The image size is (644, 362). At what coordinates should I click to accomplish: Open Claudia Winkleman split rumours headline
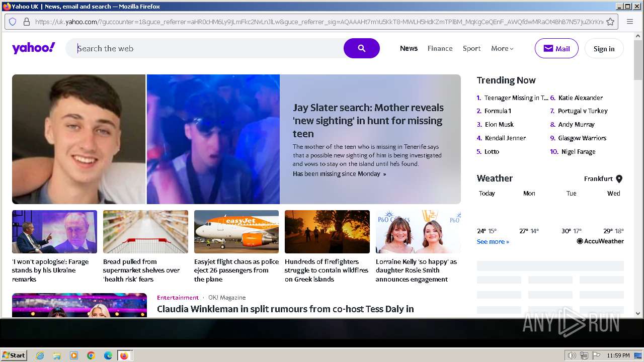click(x=285, y=309)
